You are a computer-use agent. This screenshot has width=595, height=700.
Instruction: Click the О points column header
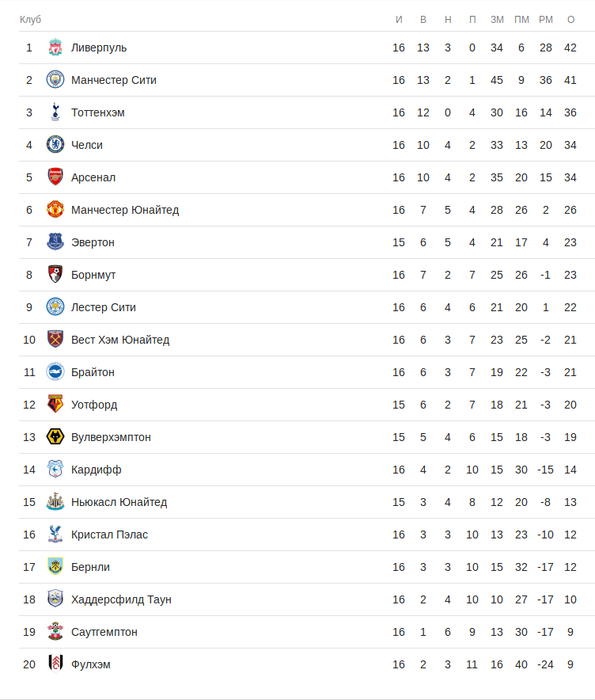click(570, 19)
